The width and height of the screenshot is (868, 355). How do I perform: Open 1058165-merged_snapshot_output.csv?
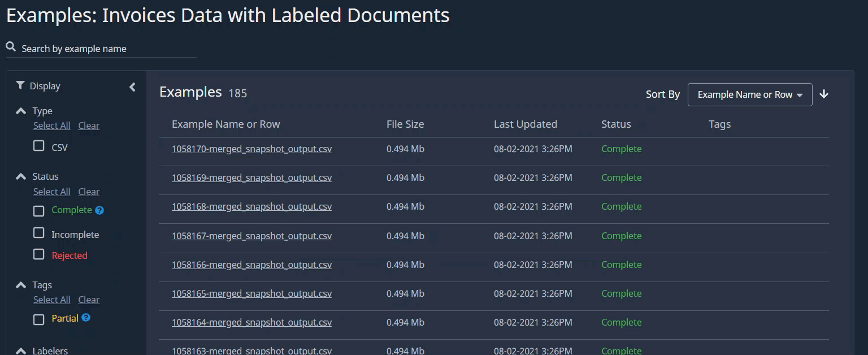(251, 294)
